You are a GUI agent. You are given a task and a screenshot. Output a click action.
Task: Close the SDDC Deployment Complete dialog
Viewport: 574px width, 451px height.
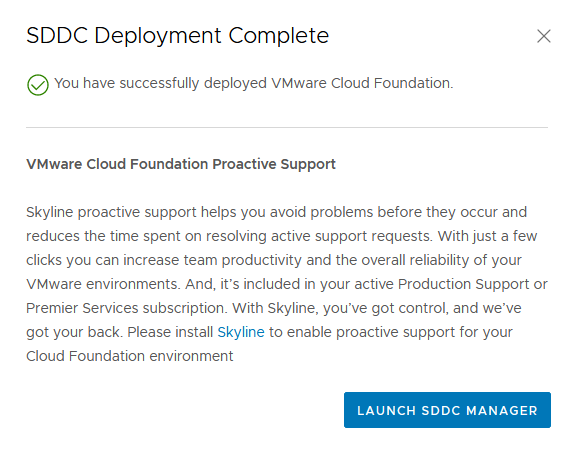click(x=544, y=36)
